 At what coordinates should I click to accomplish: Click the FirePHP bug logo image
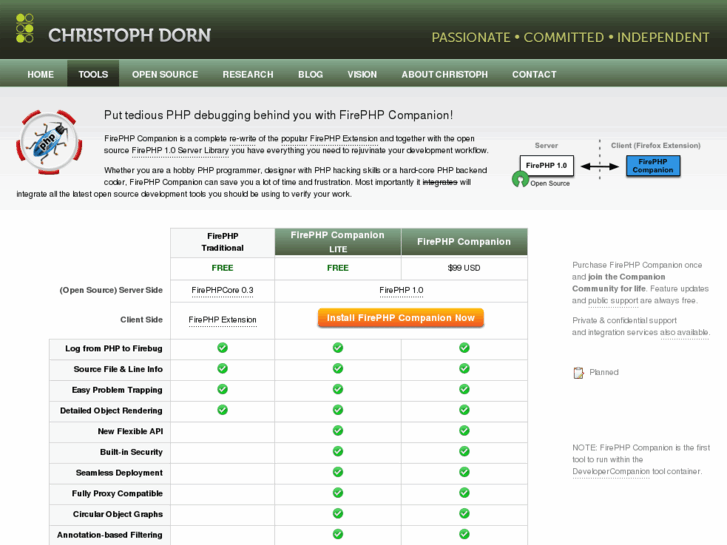[49, 142]
